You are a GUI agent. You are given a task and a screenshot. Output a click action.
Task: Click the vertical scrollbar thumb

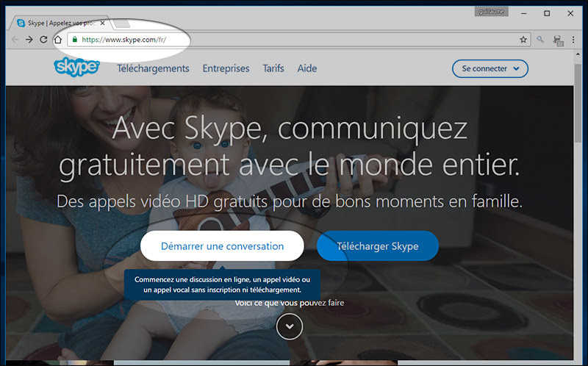point(578,103)
